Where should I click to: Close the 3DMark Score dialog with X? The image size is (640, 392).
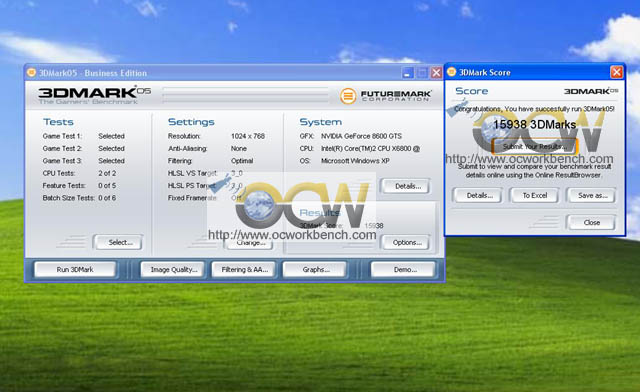[616, 72]
